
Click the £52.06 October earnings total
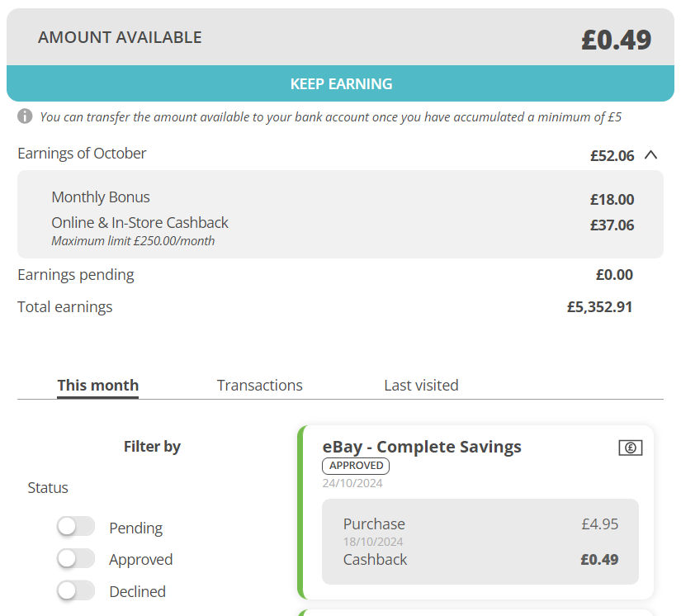[612, 155]
